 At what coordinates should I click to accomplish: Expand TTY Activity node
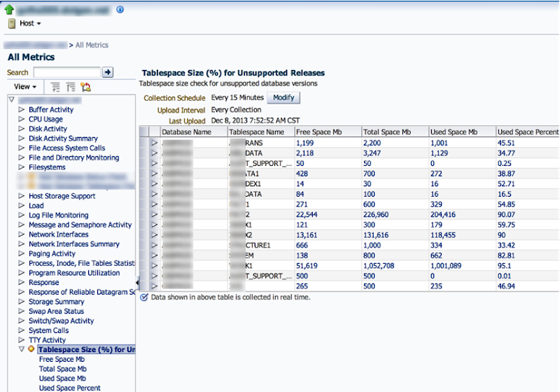22,340
